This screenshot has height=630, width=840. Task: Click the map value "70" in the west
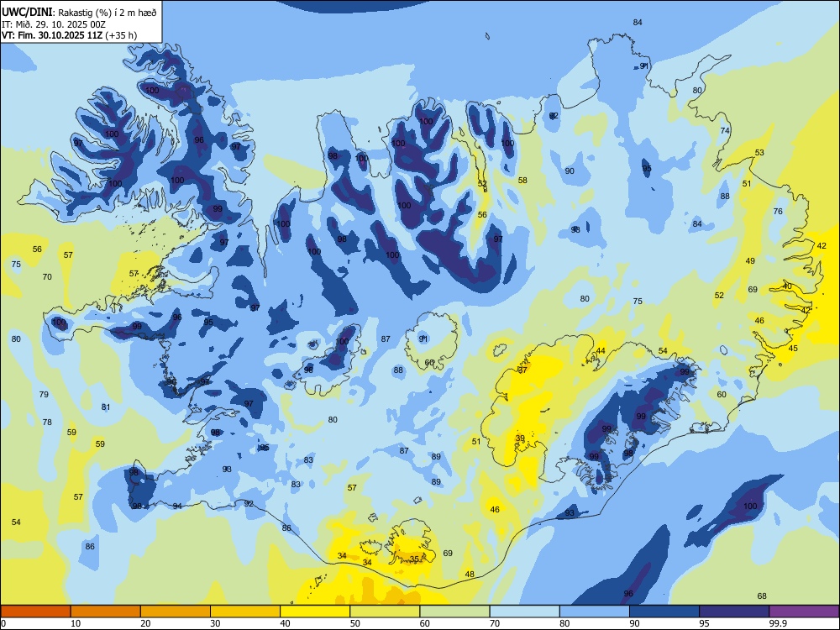tap(47, 277)
